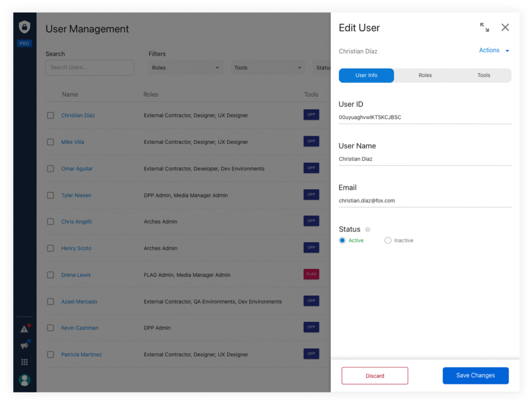This screenshot has height=406, width=532.
Task: Switch to the Roles tab
Action: click(x=425, y=75)
